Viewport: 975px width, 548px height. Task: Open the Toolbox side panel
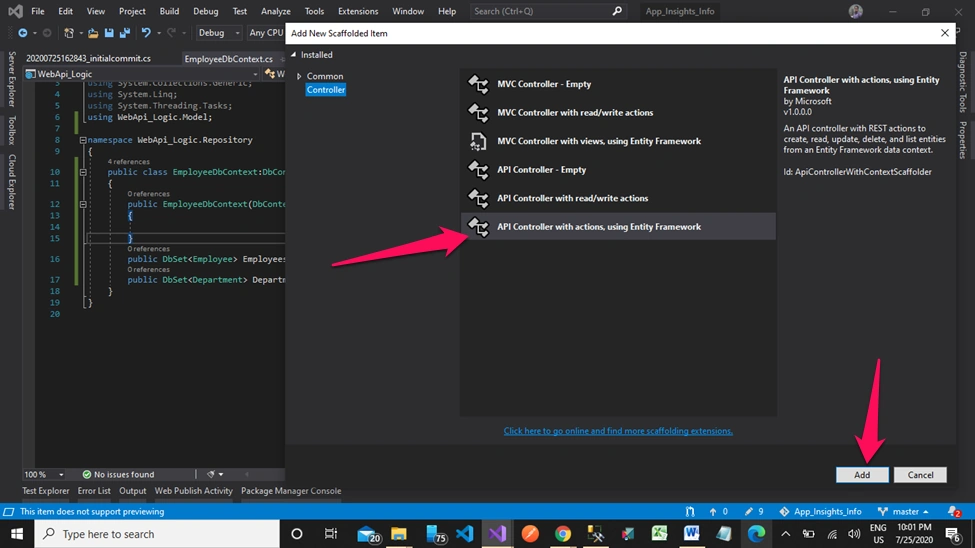[x=11, y=130]
